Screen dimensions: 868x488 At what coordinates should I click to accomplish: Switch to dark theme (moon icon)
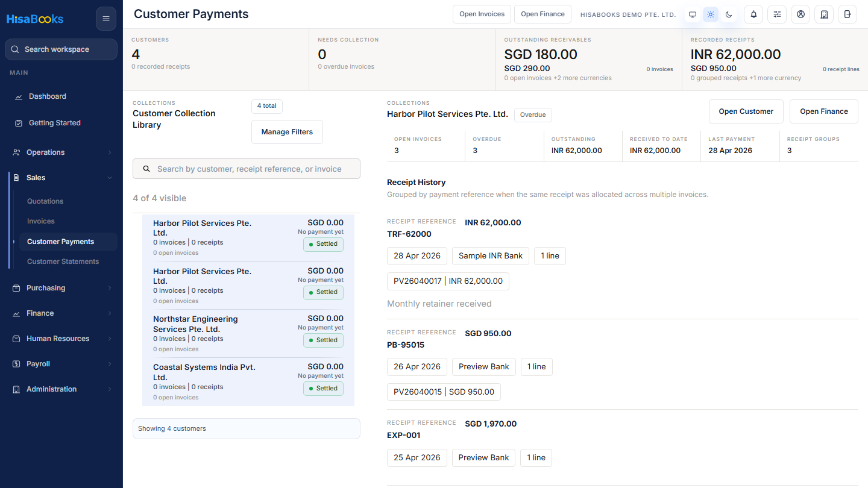(729, 14)
